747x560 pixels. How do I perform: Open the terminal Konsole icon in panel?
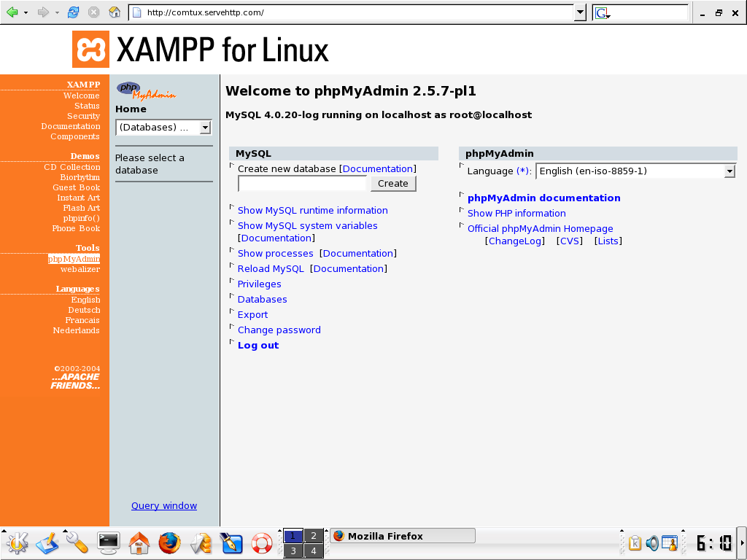108,542
